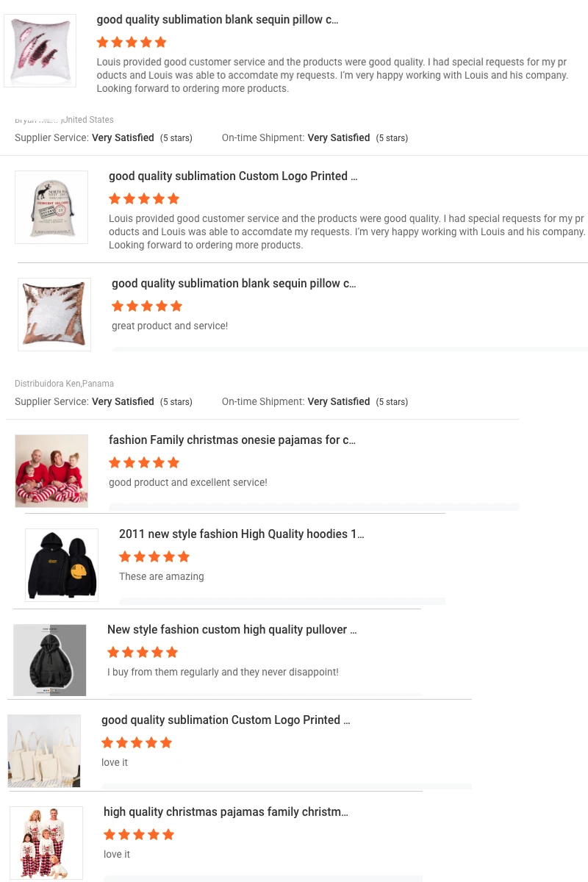Click the star rating above "I buy from them regularly"
588x882 pixels.
click(143, 652)
